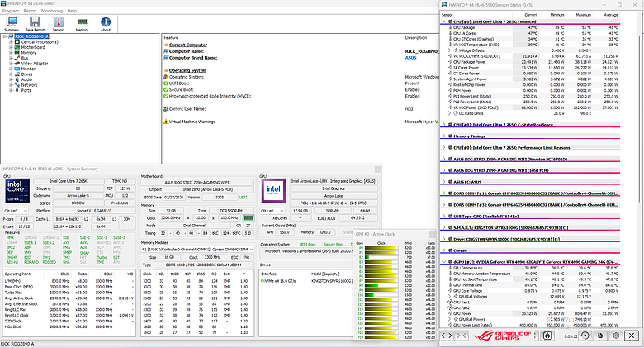Open the Summary toolbar button
This screenshot has height=348, width=644.
12,24
